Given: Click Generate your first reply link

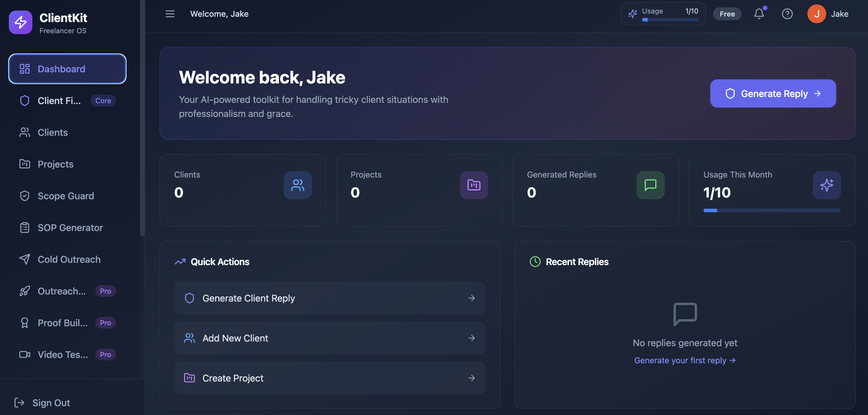Looking at the screenshot, I should [x=685, y=360].
